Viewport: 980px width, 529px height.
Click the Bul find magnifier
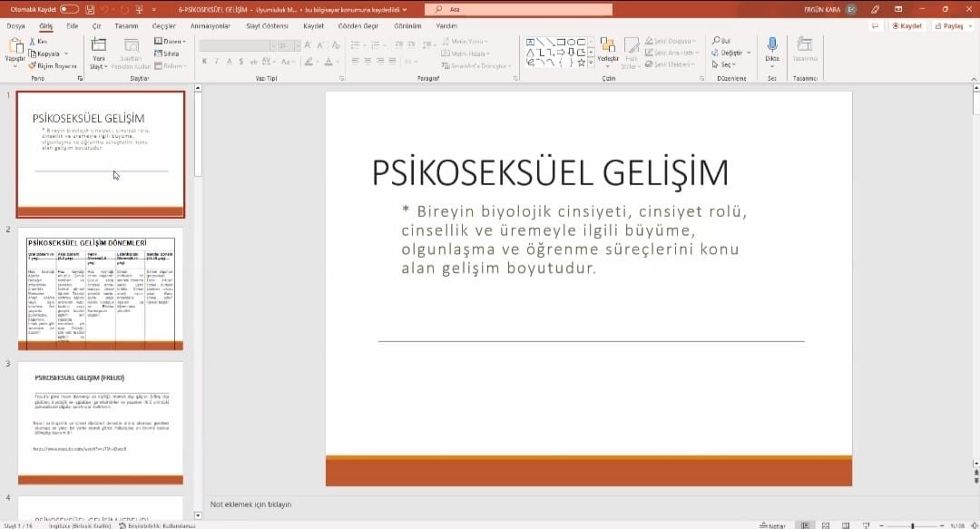tap(720, 41)
